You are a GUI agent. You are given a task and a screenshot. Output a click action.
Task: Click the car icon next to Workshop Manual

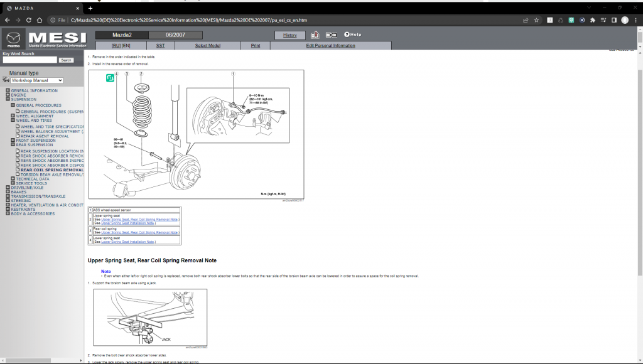[6, 80]
